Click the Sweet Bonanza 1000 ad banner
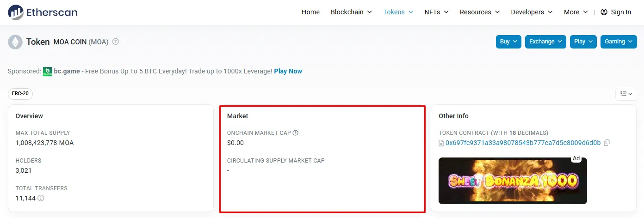Screen dimensions: 644x218 513,181
